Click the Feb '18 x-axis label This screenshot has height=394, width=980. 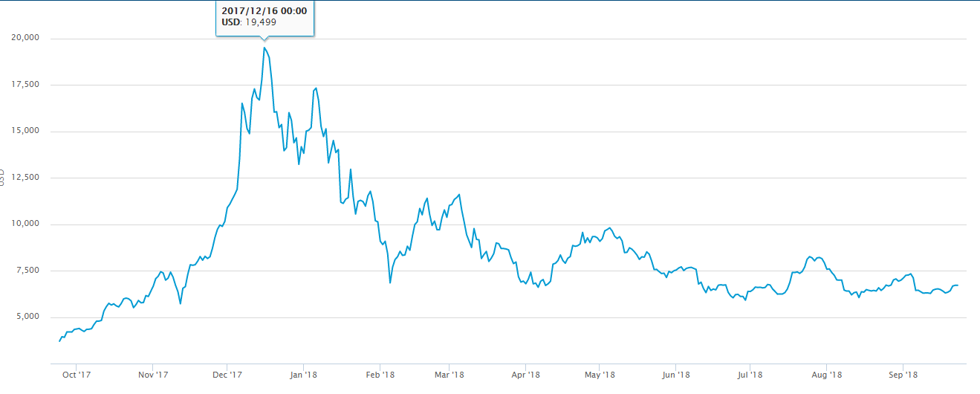coord(379,375)
